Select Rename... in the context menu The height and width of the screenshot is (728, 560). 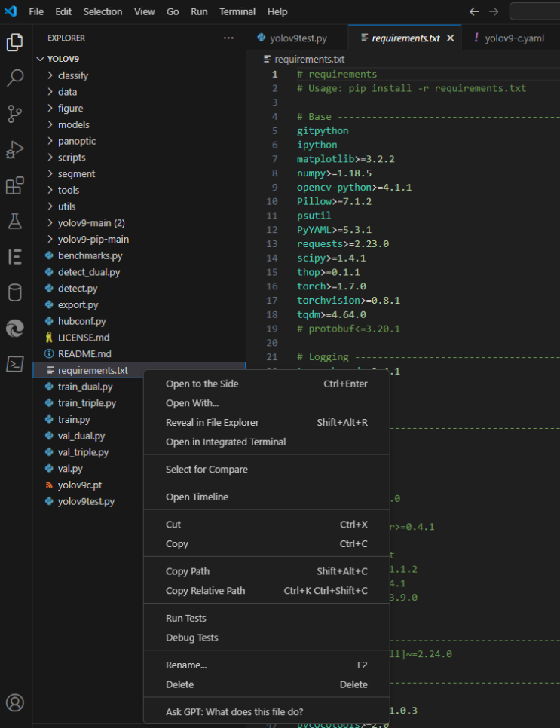(x=185, y=665)
